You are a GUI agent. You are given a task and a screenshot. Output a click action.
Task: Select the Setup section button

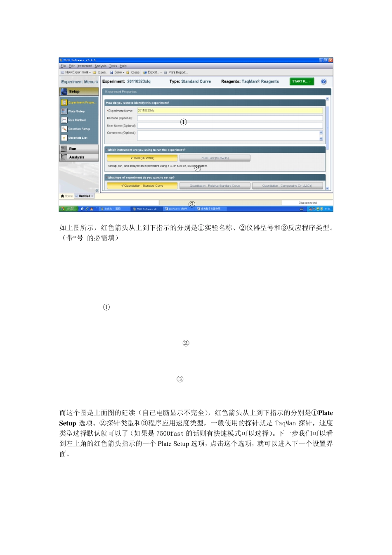pos(79,92)
